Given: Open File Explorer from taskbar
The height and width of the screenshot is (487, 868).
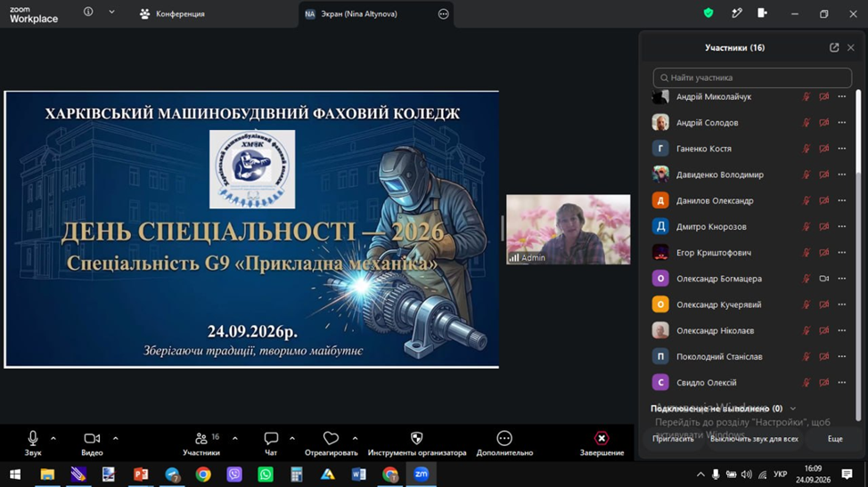Looking at the screenshot, I should tap(47, 475).
